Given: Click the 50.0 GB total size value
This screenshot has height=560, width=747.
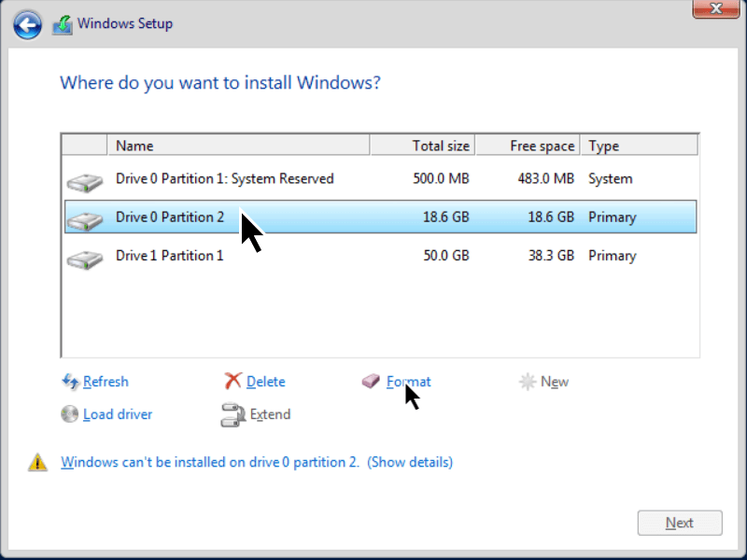Looking at the screenshot, I should (446, 256).
